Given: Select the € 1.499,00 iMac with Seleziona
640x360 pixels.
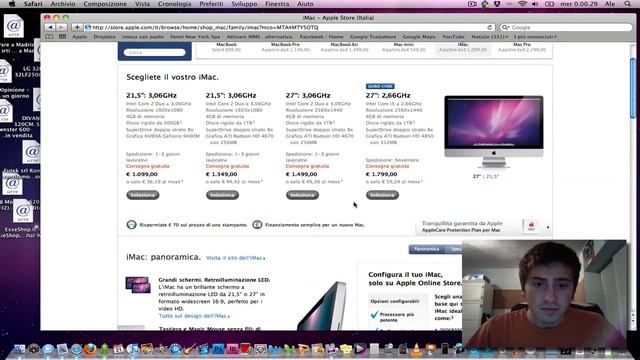Looking at the screenshot, I should tap(302, 195).
